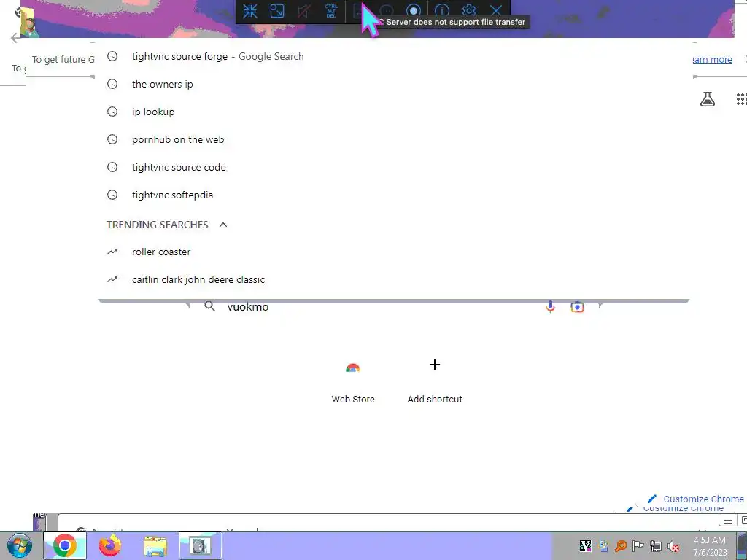This screenshot has width=747, height=560.
Task: Follow the 'earn more' link in the banner
Action: pos(712,60)
